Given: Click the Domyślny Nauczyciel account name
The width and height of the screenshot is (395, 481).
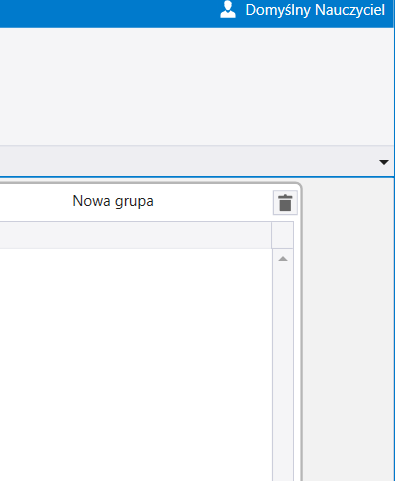Looking at the screenshot, I should [315, 10].
